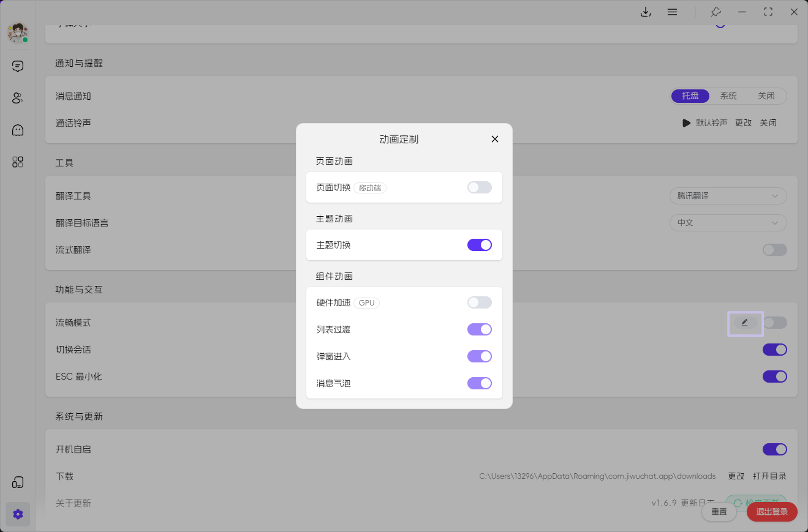Click the 组件动画 section heading

pos(334,276)
